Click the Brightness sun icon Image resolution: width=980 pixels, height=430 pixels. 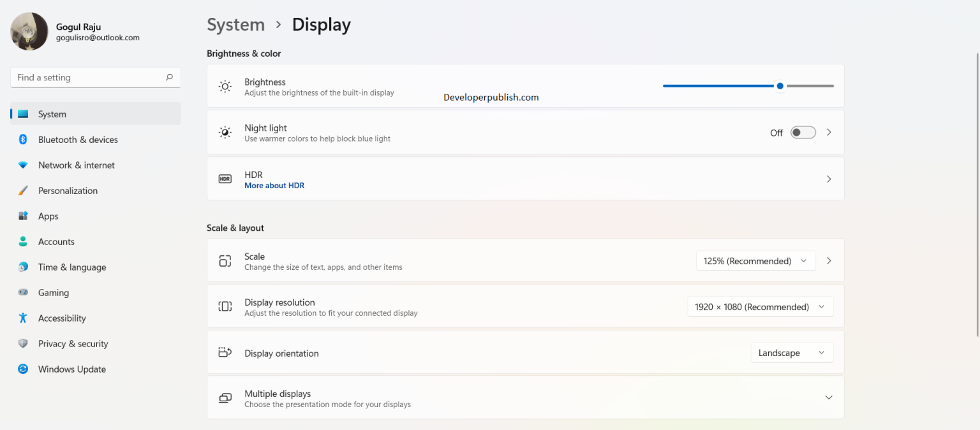click(x=225, y=85)
